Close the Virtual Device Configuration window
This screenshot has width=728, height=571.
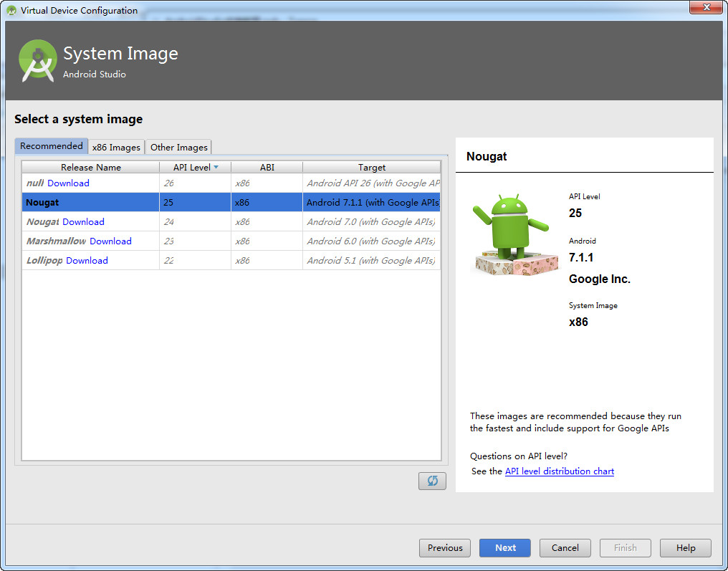coord(706,7)
